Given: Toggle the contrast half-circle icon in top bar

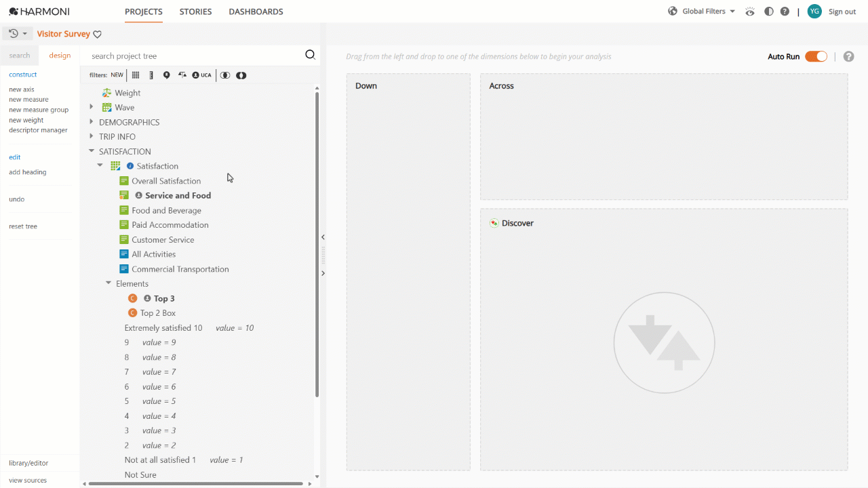Looking at the screenshot, I should 768,12.
